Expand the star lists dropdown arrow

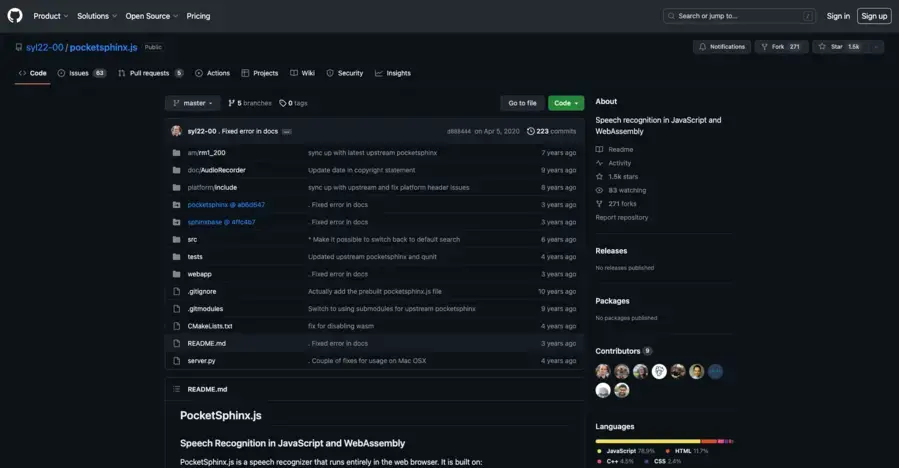[x=876, y=47]
